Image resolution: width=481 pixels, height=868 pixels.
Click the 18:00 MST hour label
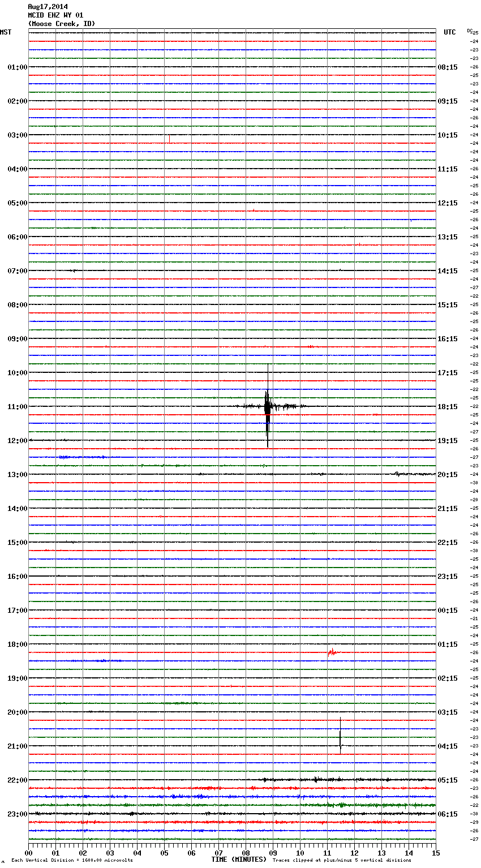click(x=17, y=644)
